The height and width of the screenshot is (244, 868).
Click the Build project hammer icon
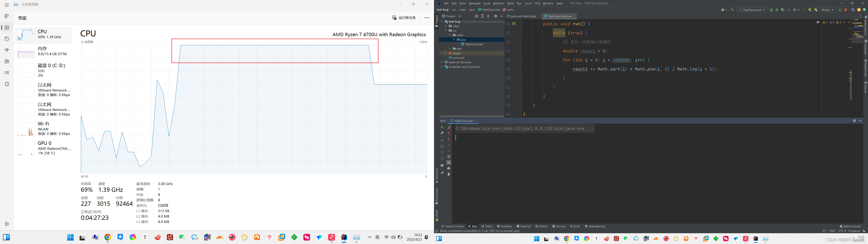732,10
